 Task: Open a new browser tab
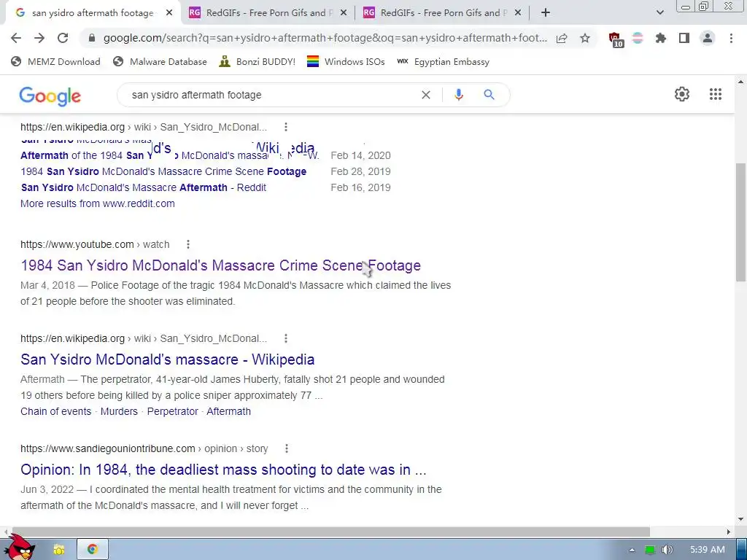pos(546,13)
